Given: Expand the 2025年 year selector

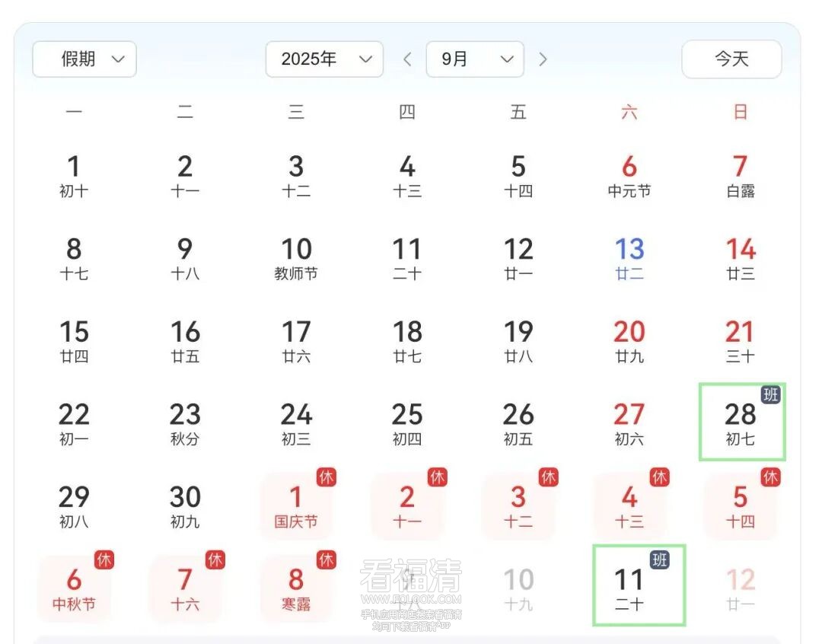Looking at the screenshot, I should pos(324,59).
